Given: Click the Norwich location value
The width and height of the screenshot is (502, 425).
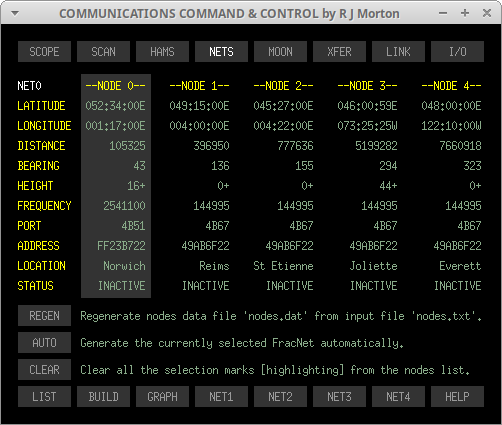Looking at the screenshot, I should click(x=124, y=266).
